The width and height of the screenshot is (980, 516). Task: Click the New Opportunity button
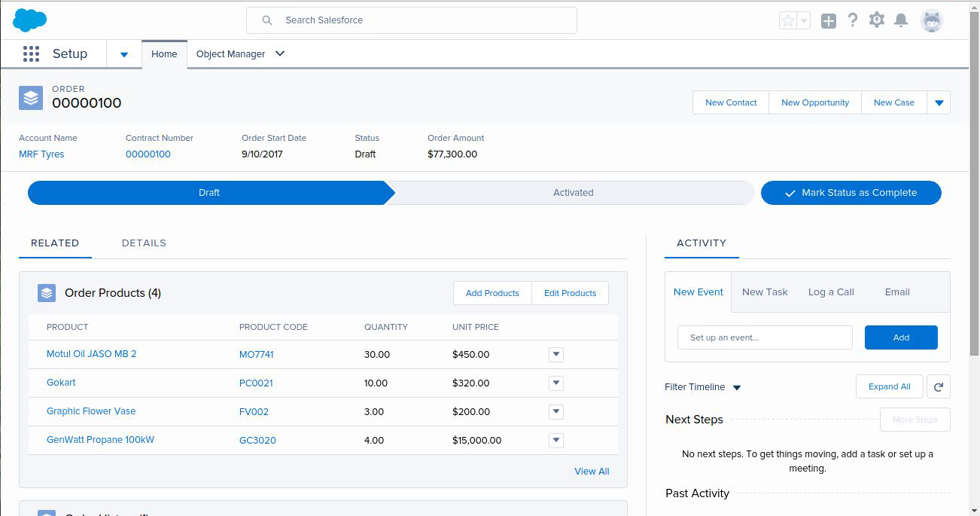(815, 102)
